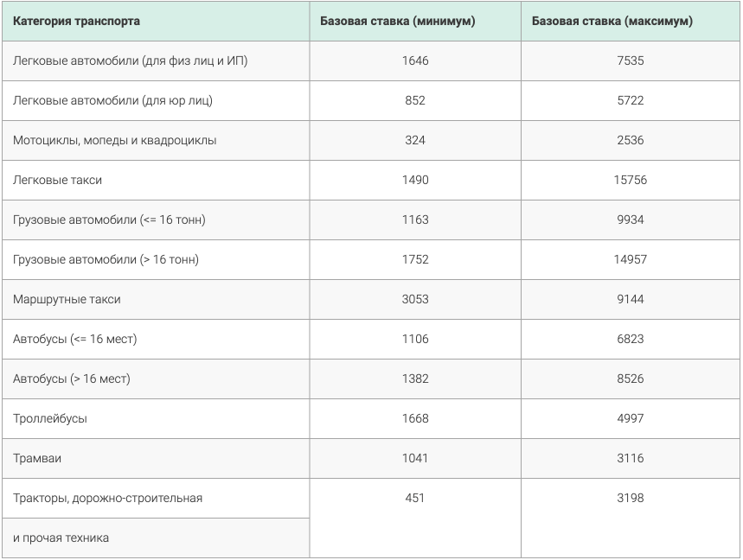Click the 'и прочая техника' cell
743x560 pixels.
(156, 538)
